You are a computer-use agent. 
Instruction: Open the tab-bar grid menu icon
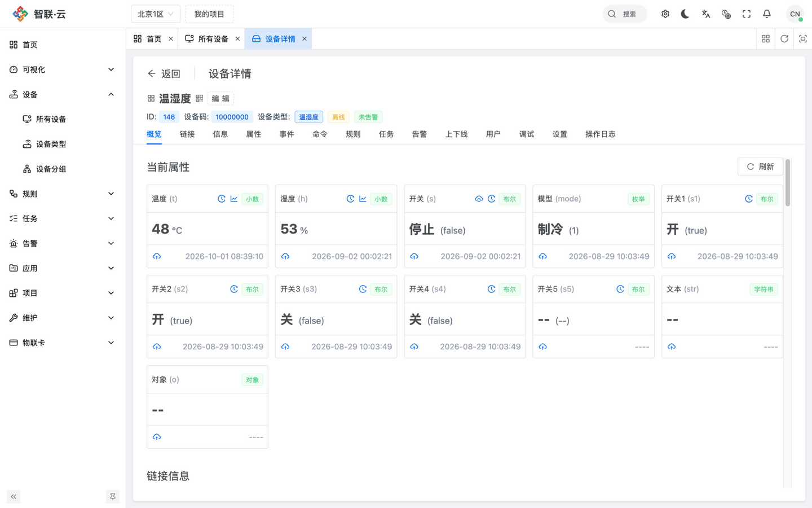coord(766,39)
